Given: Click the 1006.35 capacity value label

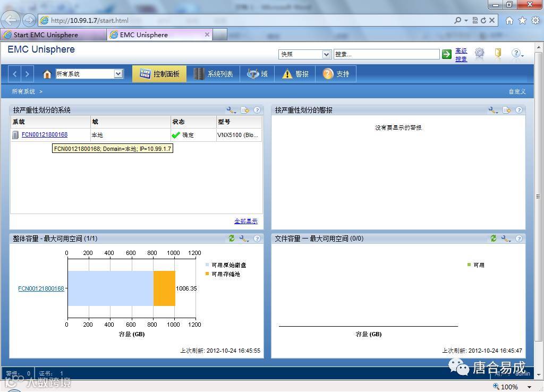Looking at the screenshot, I should [x=186, y=288].
